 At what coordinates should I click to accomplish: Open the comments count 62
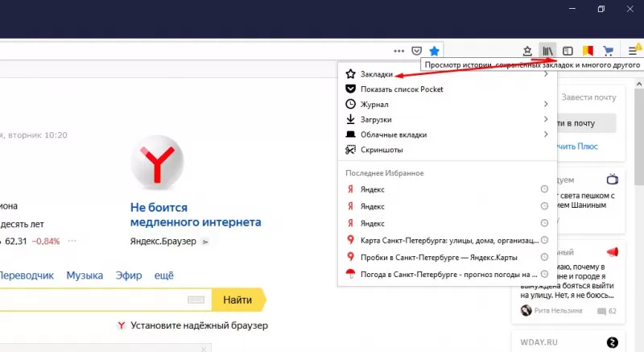607,311
